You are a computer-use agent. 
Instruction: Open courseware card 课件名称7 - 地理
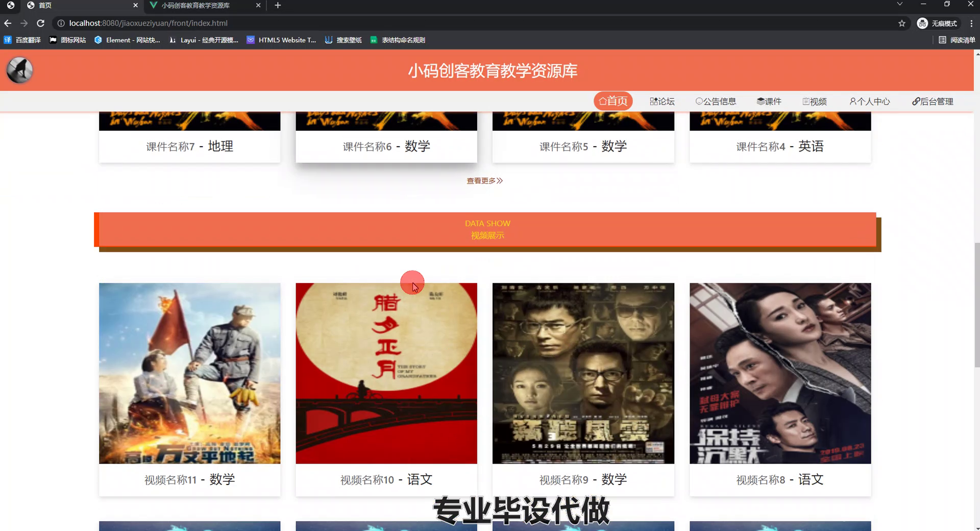click(189, 137)
